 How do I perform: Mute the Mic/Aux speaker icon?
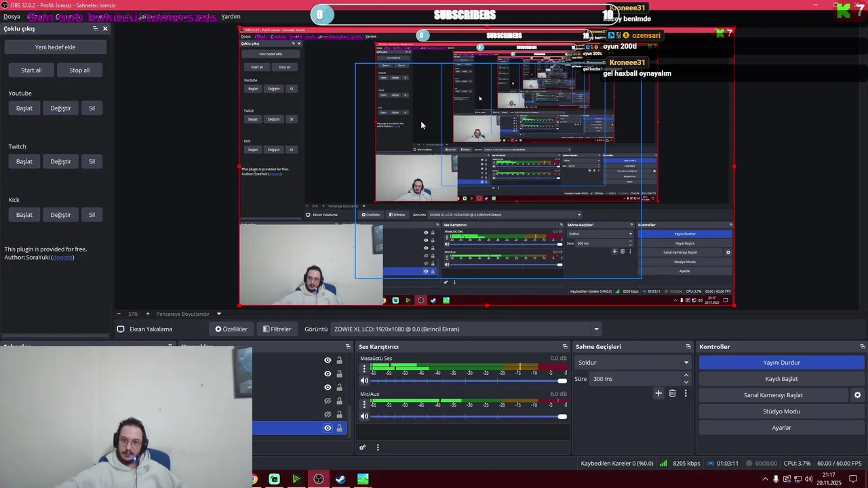pos(364,416)
